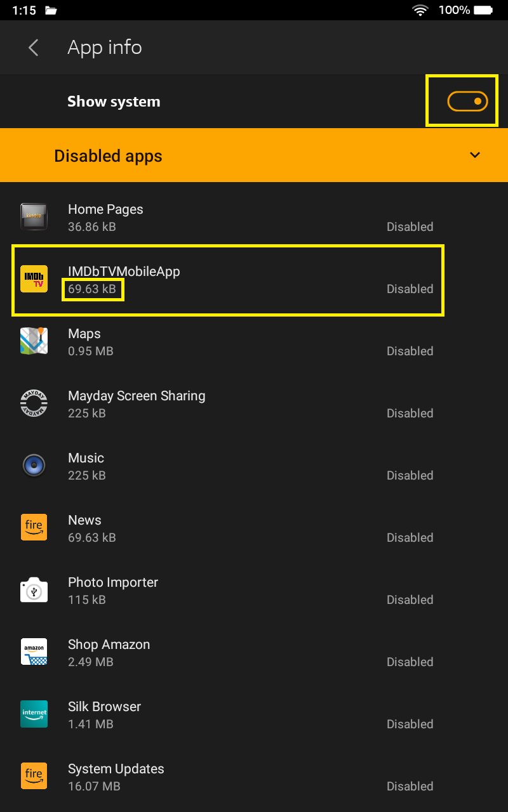Tap the Music app icon
This screenshot has height=812, width=508.
(34, 465)
